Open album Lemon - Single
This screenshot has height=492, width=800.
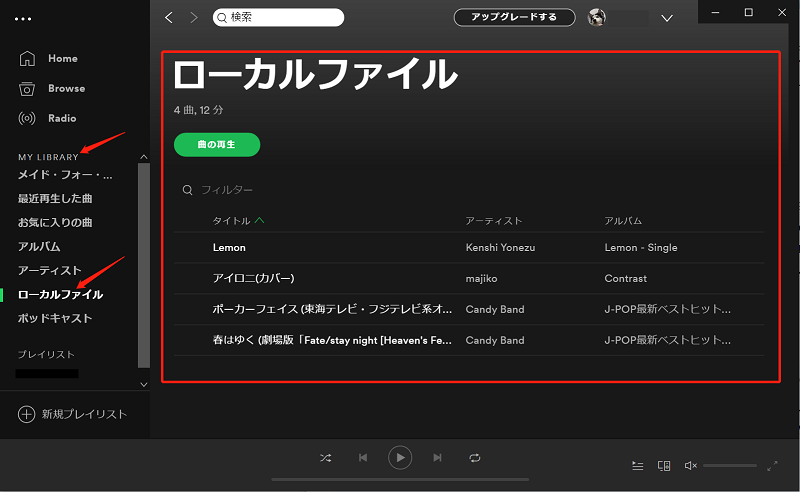point(641,248)
